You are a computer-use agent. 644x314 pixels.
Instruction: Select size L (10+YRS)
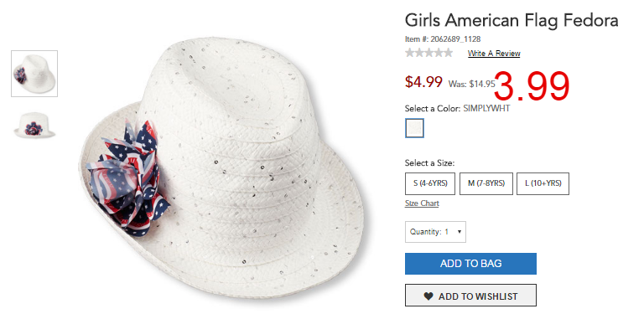click(543, 183)
